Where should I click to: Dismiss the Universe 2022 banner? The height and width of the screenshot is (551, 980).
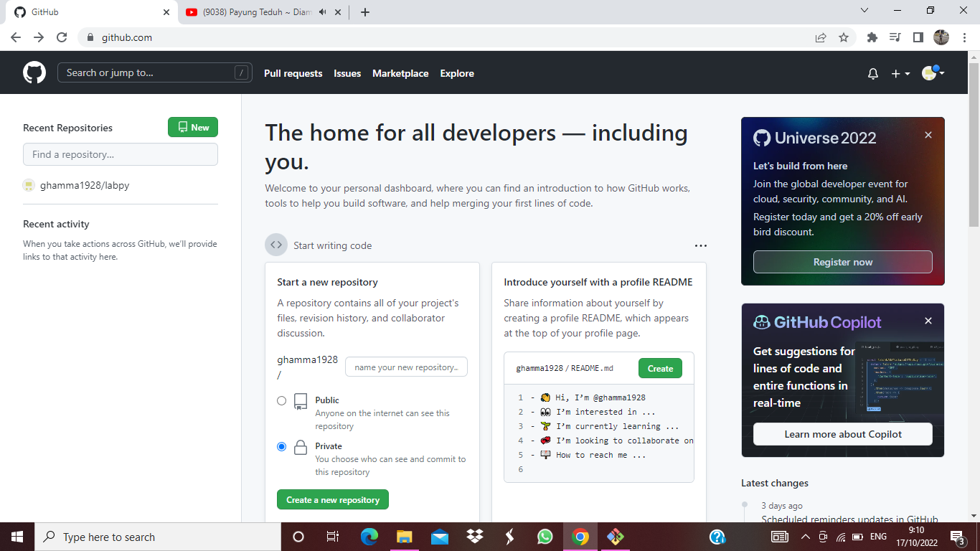[928, 135]
